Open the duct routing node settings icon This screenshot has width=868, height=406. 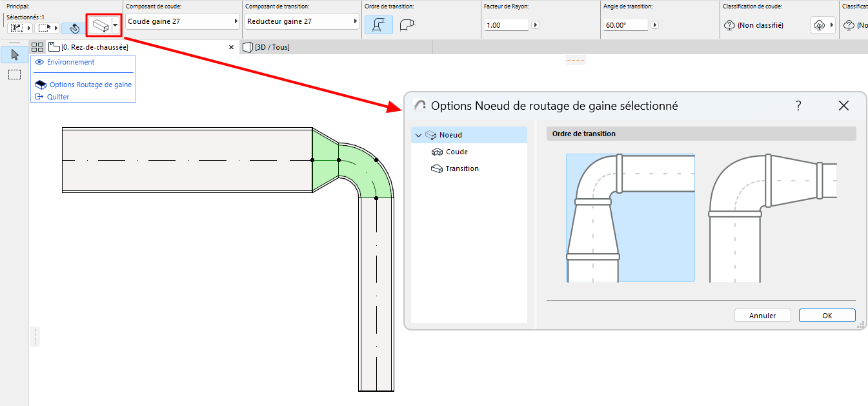tap(99, 26)
